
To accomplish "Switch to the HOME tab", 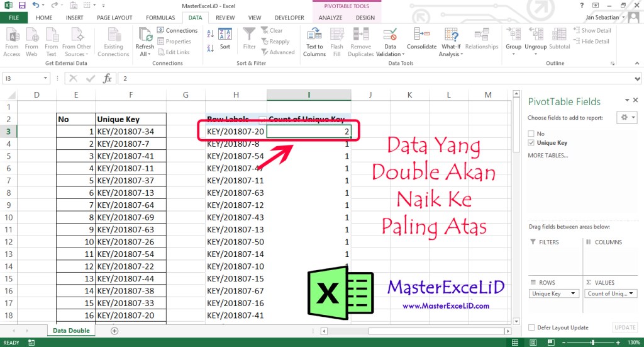I will 44,18.
